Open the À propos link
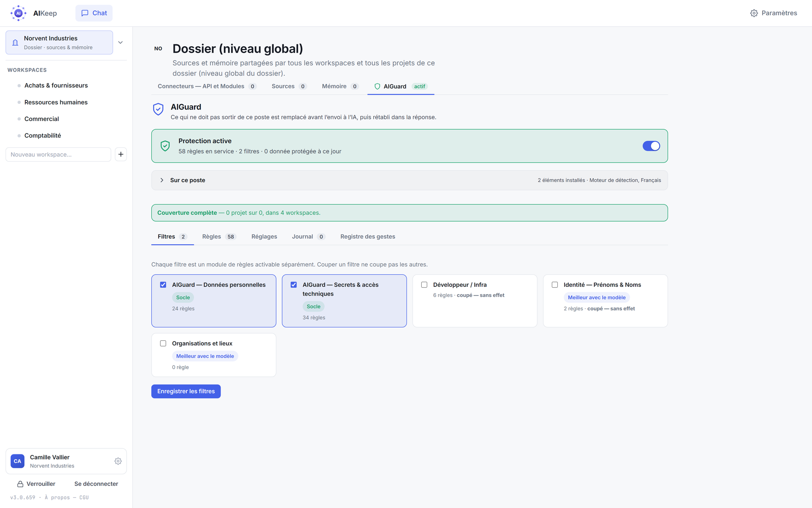The image size is (812, 508). tap(57, 497)
